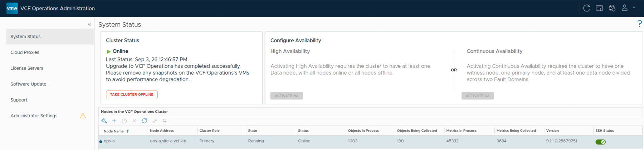
Task: Click the swap arrows icon in the nodes toolbar
Action: pyautogui.click(x=165, y=121)
